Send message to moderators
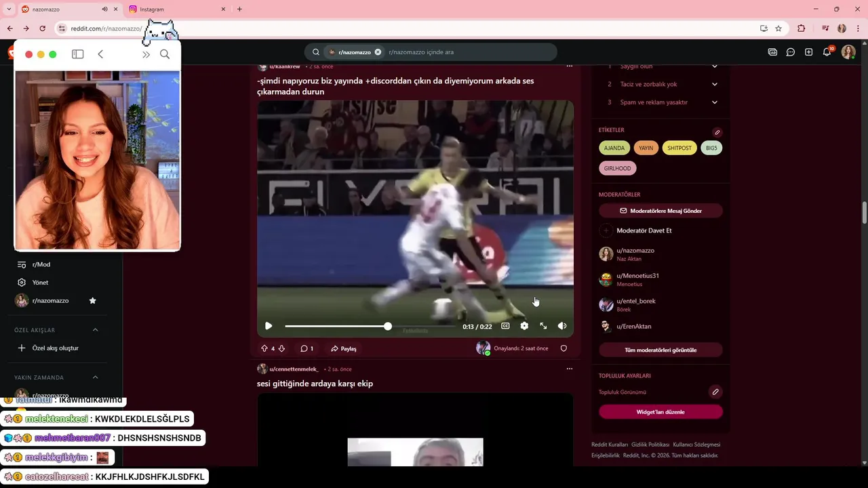 coord(660,211)
